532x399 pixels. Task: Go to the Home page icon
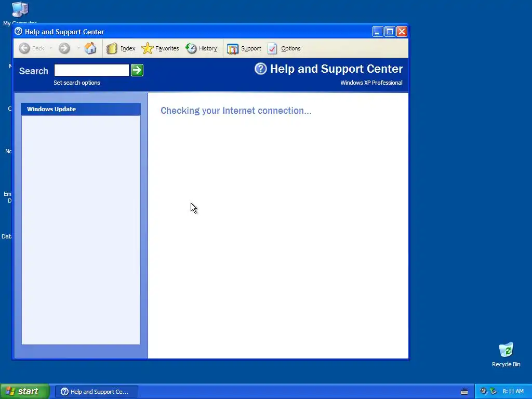click(x=90, y=48)
